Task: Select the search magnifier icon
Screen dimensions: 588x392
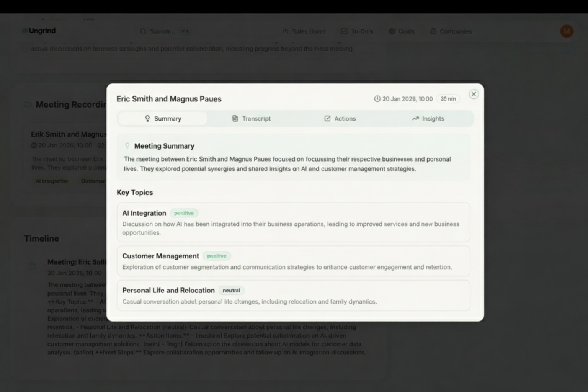Action: [x=142, y=31]
